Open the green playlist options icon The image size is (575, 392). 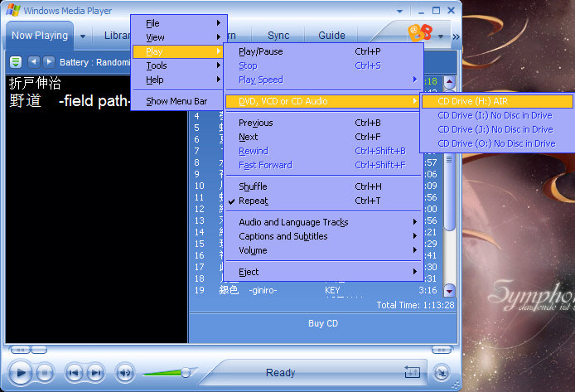16,62
